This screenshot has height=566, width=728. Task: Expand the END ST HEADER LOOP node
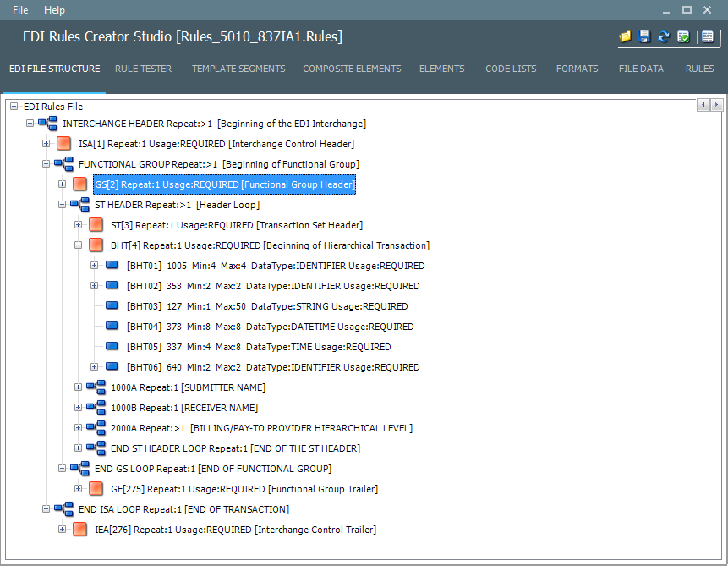[x=78, y=448]
